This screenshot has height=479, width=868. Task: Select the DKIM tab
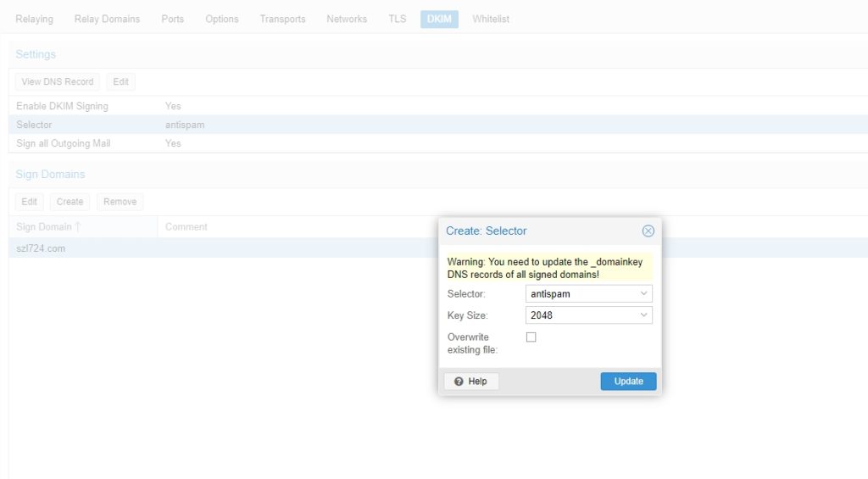[439, 19]
